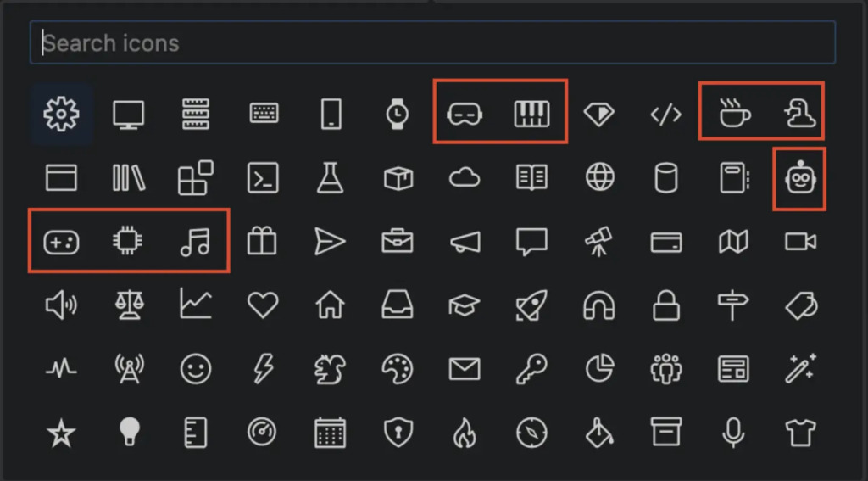Pick the laboratory flask icon
Screen dimensions: 868x481
[x=330, y=178]
